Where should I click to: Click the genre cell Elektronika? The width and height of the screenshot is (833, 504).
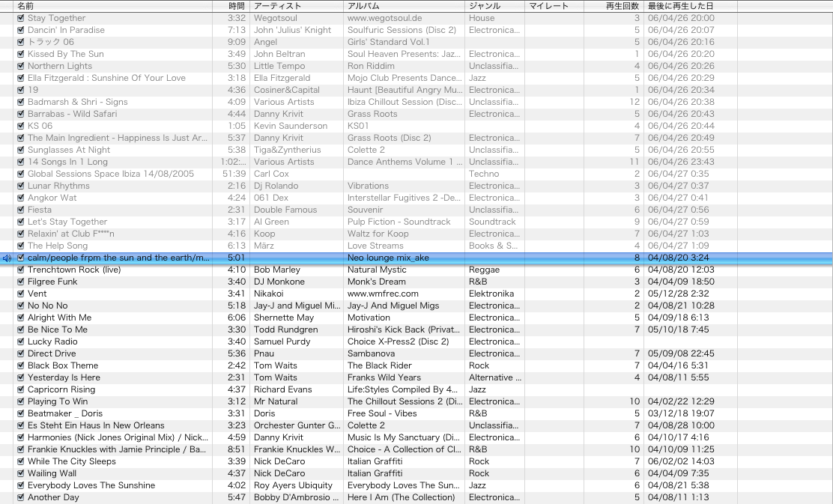point(491,294)
